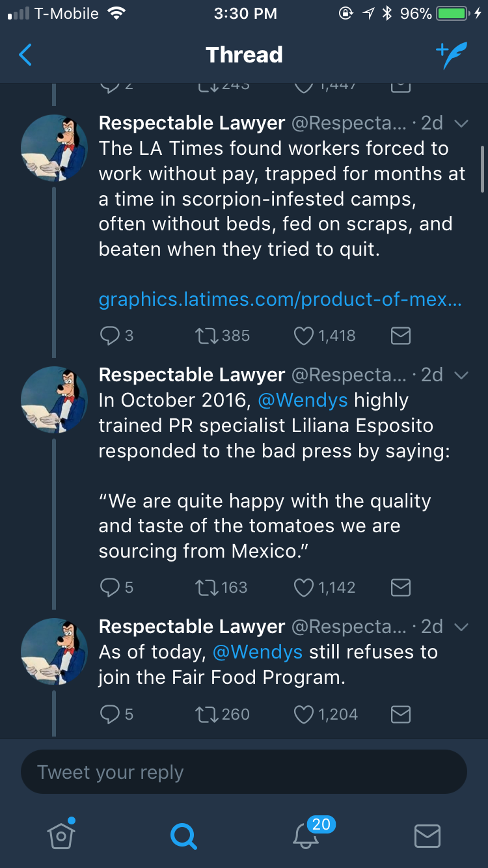Open Notifications tab with 20 badge
Image resolution: width=488 pixels, height=868 pixels.
coord(306,835)
